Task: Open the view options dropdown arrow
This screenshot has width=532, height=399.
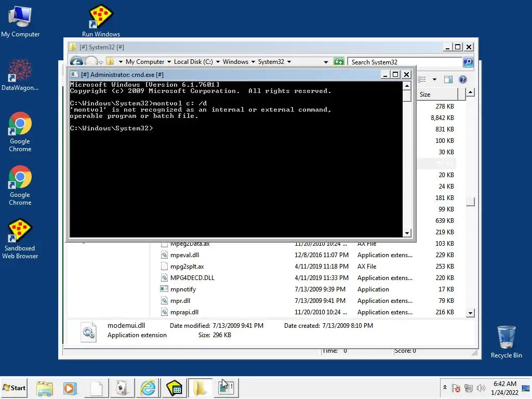Action: pos(435,79)
